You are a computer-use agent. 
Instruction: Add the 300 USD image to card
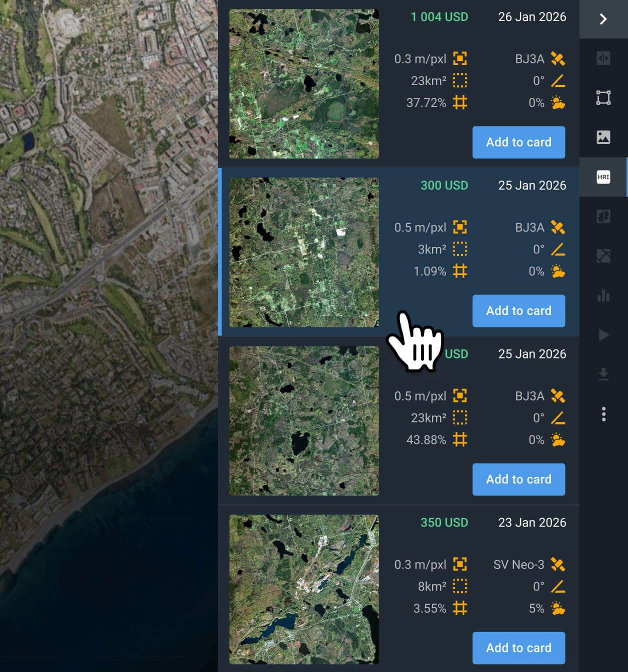(518, 311)
